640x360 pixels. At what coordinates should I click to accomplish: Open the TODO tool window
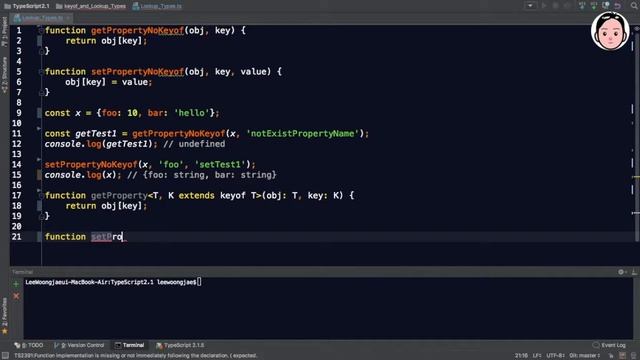click(29, 345)
